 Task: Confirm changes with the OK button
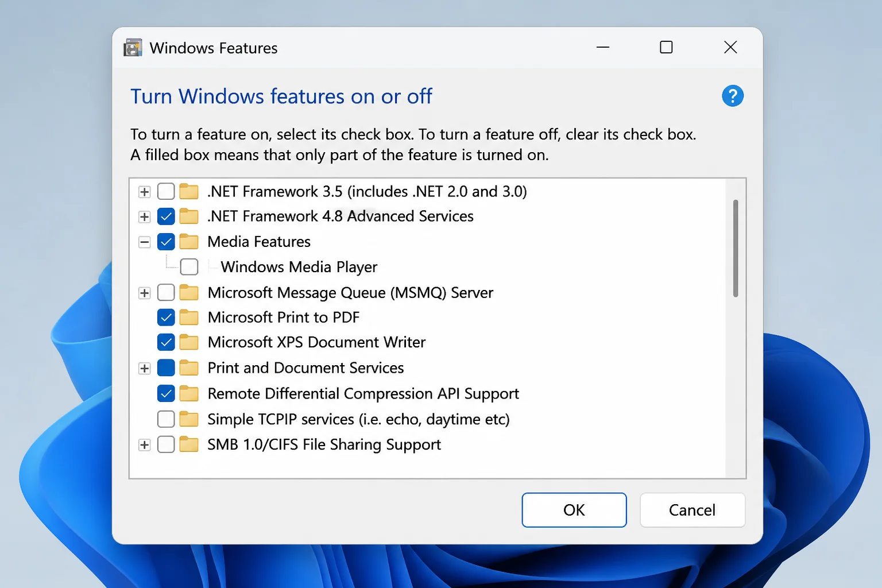(x=574, y=510)
